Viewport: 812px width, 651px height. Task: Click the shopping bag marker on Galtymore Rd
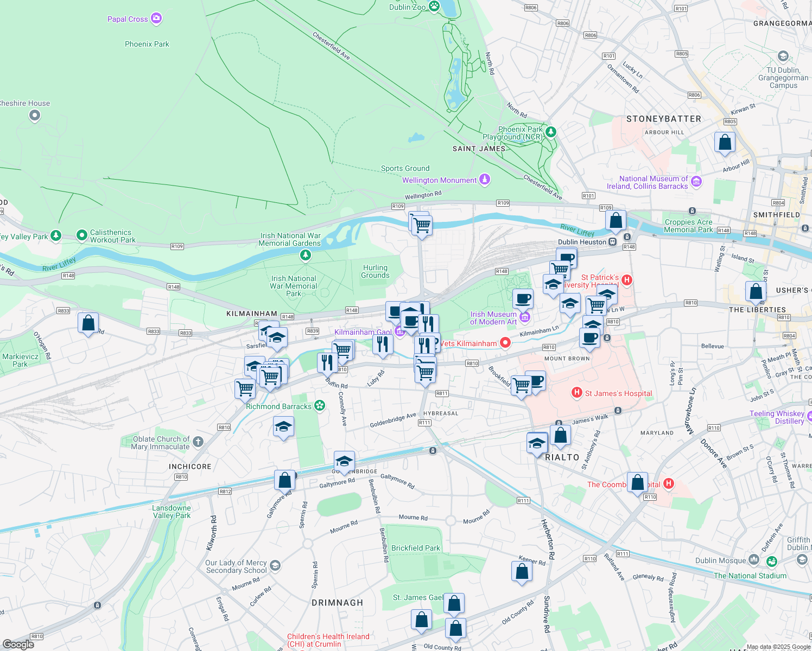tap(284, 481)
